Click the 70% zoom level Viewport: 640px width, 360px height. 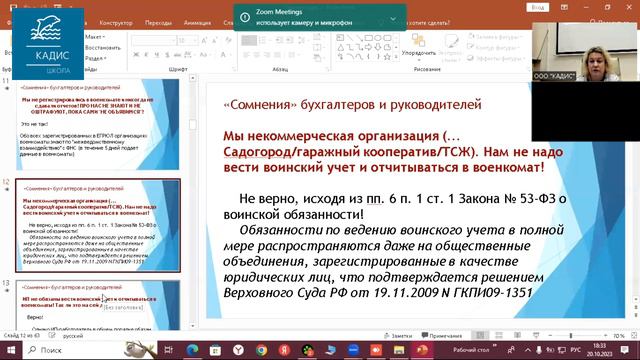[619, 336]
